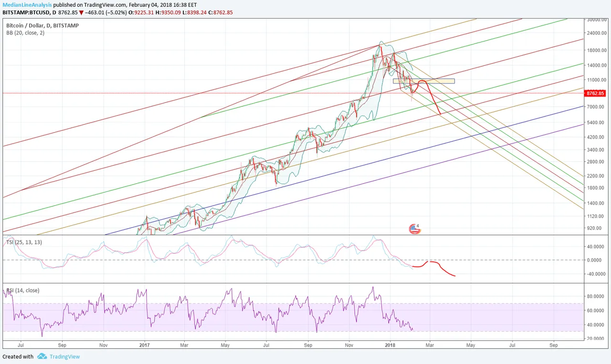
Task: Select the BB (20, close, 2) indicator label
Action: tap(25, 33)
